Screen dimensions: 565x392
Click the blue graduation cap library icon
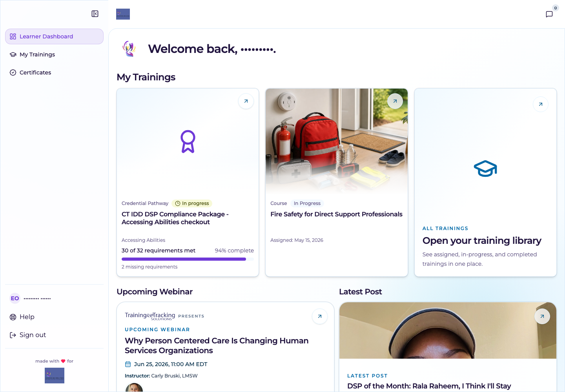485,169
